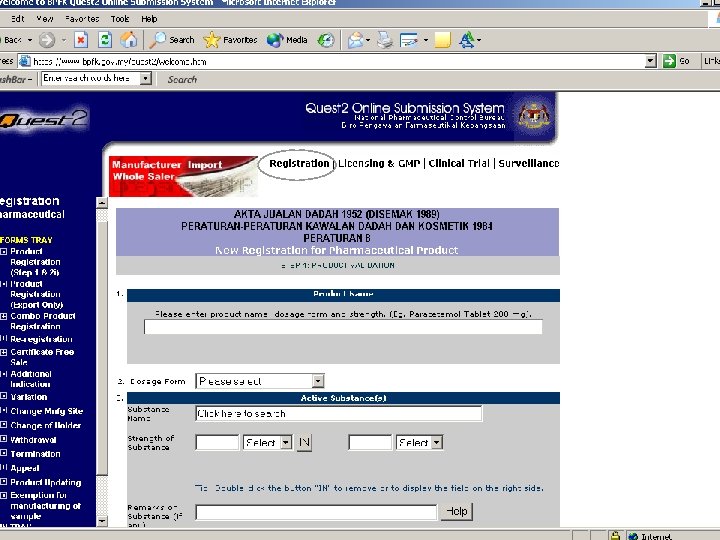Screen dimensions: 720x540
Task: Click sidebar scrollbar down arrow
Action: [102, 521]
